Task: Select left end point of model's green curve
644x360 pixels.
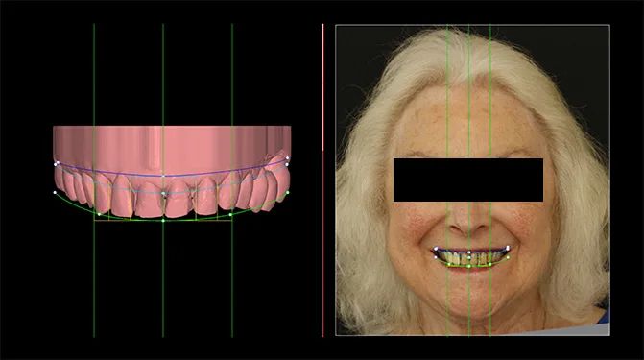Action: point(55,192)
